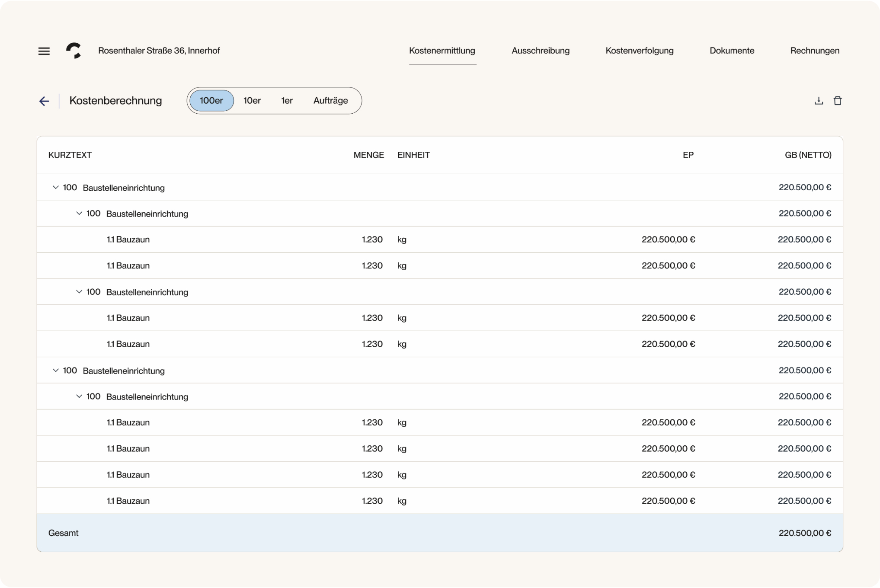The image size is (880, 588).
Task: Open the hamburger navigation menu
Action: pyautogui.click(x=44, y=51)
